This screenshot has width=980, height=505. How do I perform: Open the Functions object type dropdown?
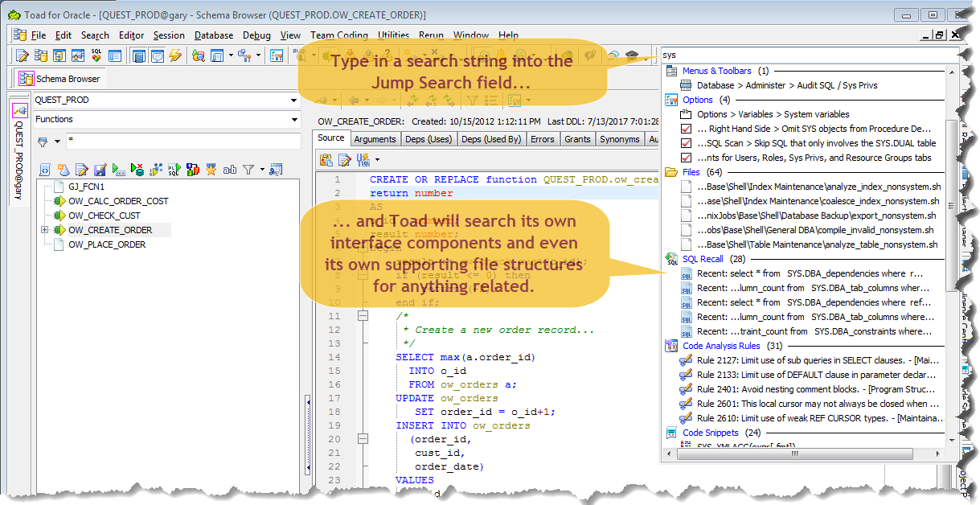click(x=294, y=119)
